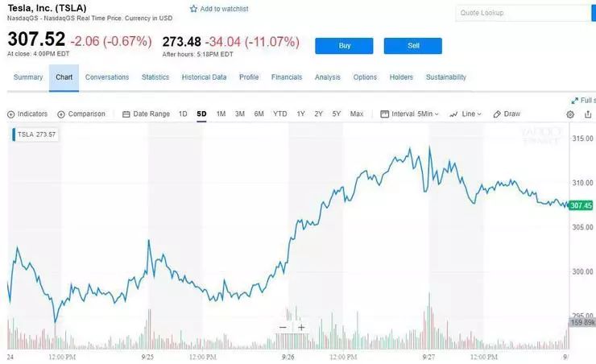
Task: Open the Financials tab
Action: point(287,77)
